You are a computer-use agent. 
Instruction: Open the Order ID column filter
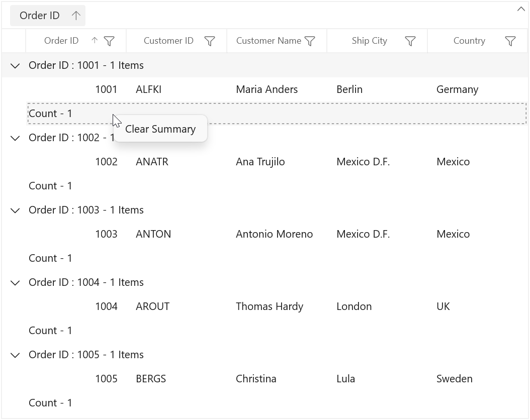[x=109, y=41]
